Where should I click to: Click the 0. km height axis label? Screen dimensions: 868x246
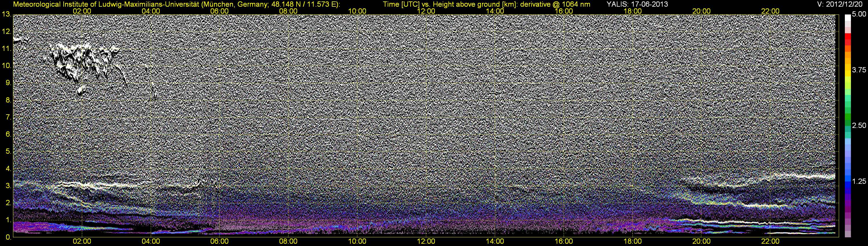click(8, 238)
